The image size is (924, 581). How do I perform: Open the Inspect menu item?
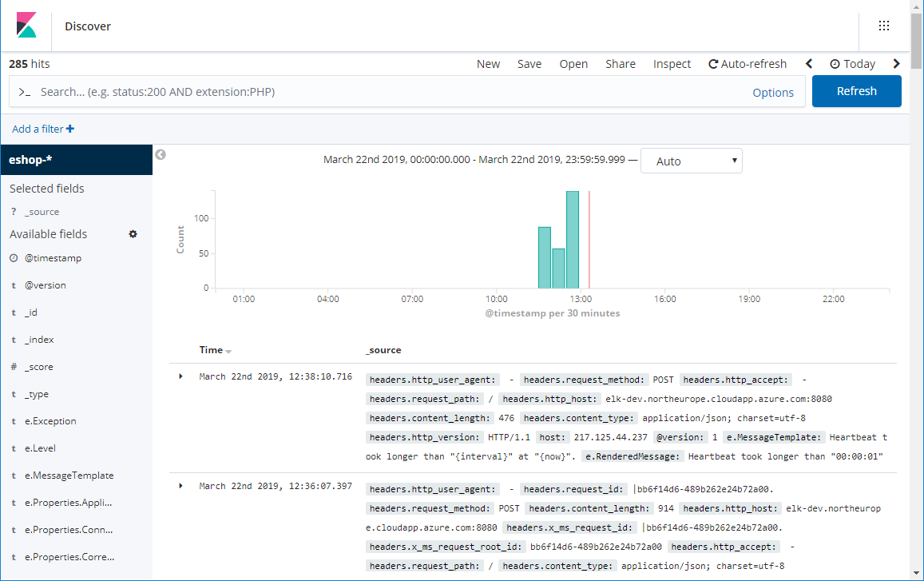pyautogui.click(x=672, y=64)
